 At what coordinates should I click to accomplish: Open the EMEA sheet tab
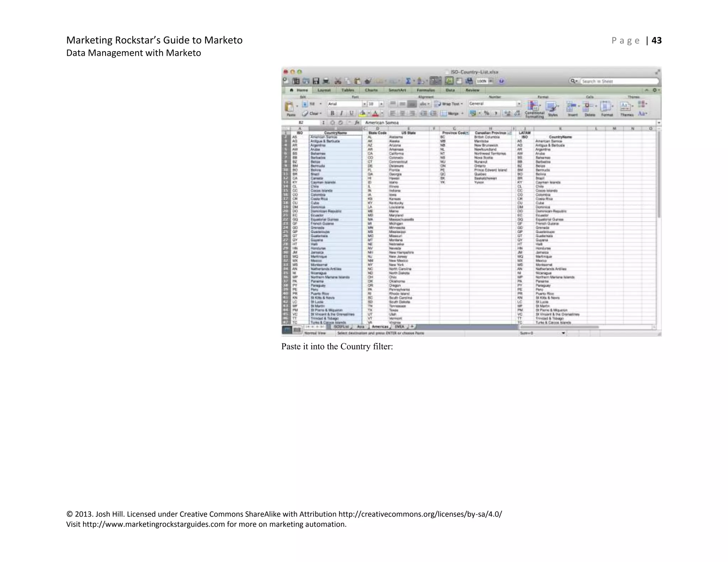coord(399,326)
